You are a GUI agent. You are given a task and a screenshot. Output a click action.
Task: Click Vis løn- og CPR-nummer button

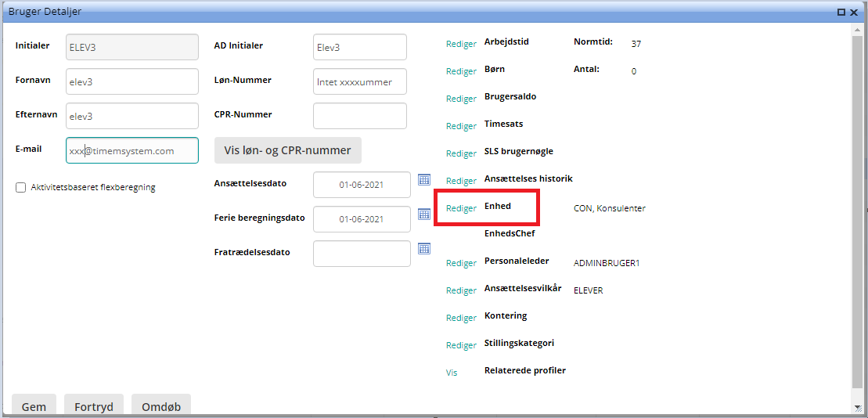287,150
